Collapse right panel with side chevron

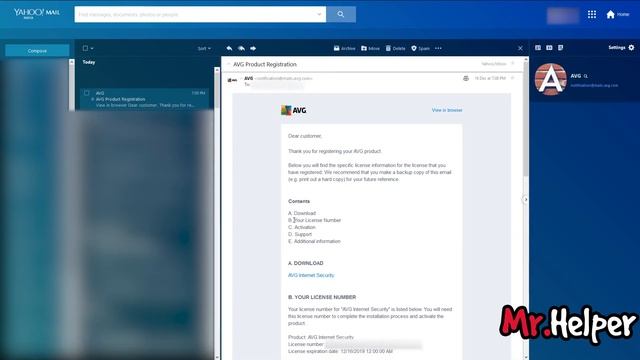click(526, 200)
